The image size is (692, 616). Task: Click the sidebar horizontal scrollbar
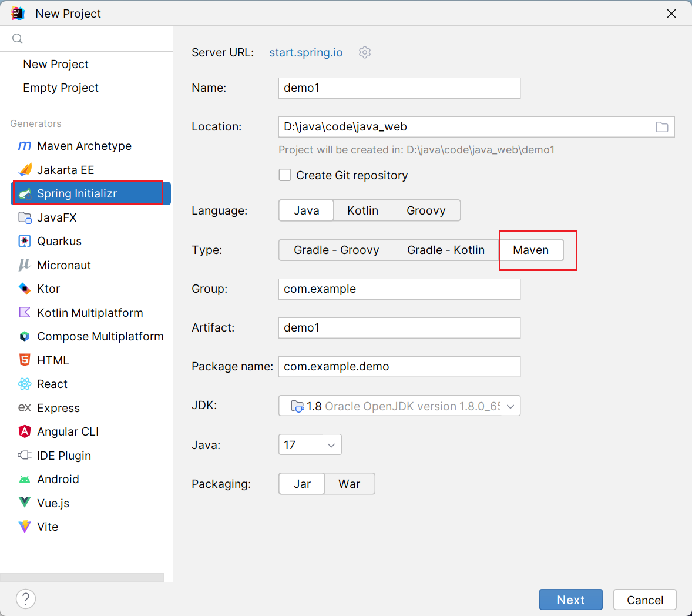[82, 578]
